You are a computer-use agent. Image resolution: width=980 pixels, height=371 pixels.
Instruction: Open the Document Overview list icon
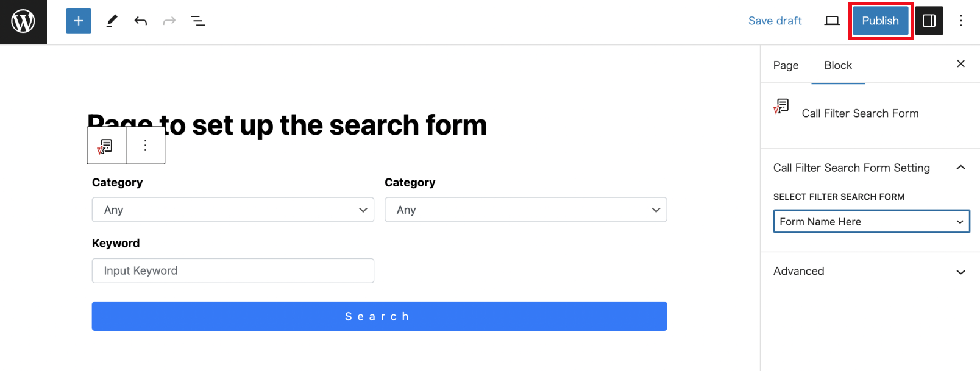pyautogui.click(x=197, y=20)
